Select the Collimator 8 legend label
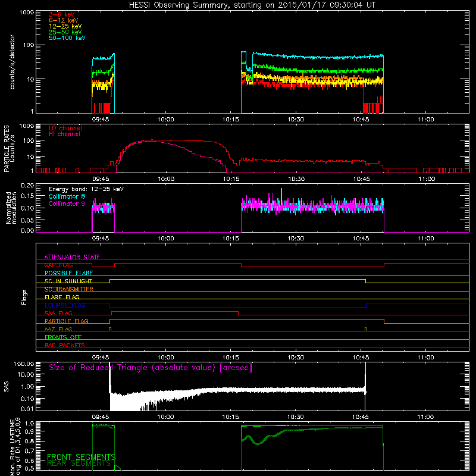 click(67, 196)
